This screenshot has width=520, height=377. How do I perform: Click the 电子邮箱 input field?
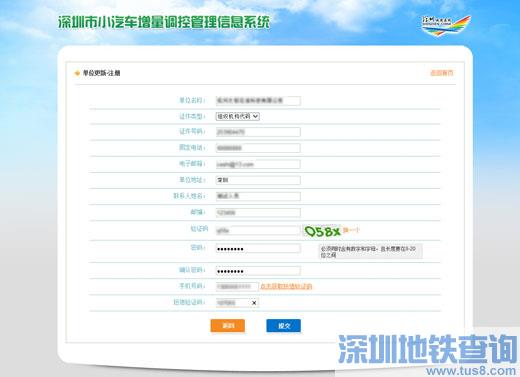pyautogui.click(x=258, y=164)
